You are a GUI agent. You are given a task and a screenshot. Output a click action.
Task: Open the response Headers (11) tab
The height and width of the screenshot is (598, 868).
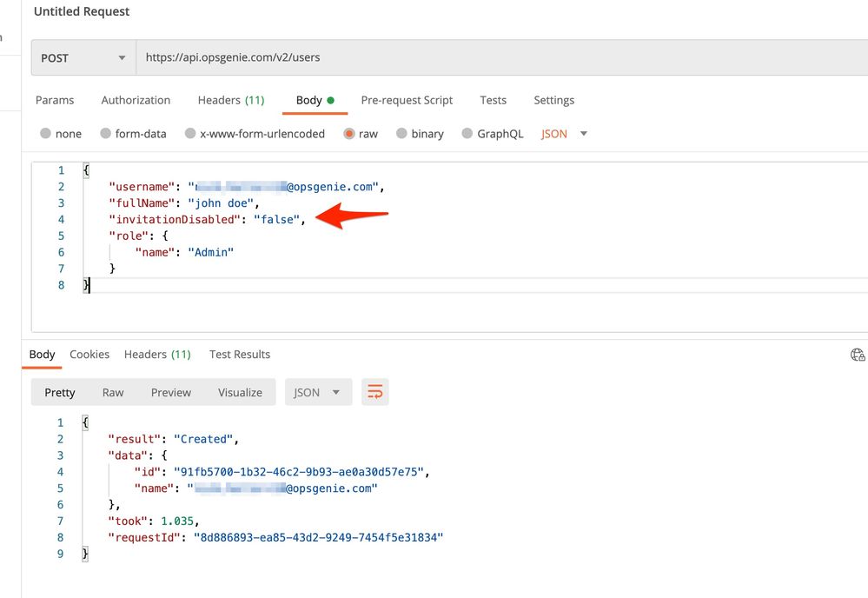pos(157,355)
